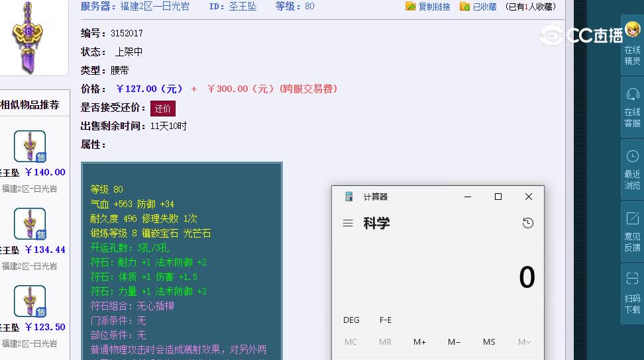Click the 符石组合: 无心插柳 line
This screenshot has width=644, height=360.
tap(133, 306)
